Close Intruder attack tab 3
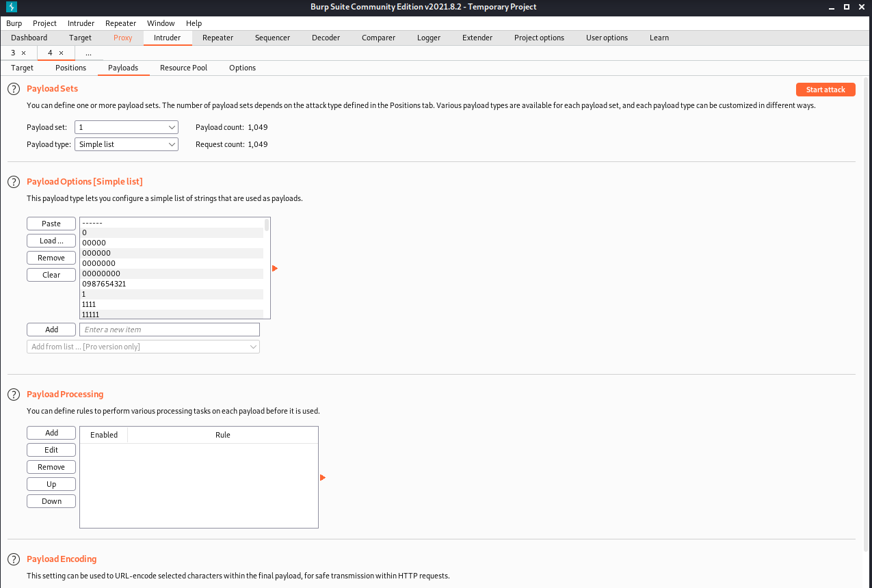 (23, 53)
